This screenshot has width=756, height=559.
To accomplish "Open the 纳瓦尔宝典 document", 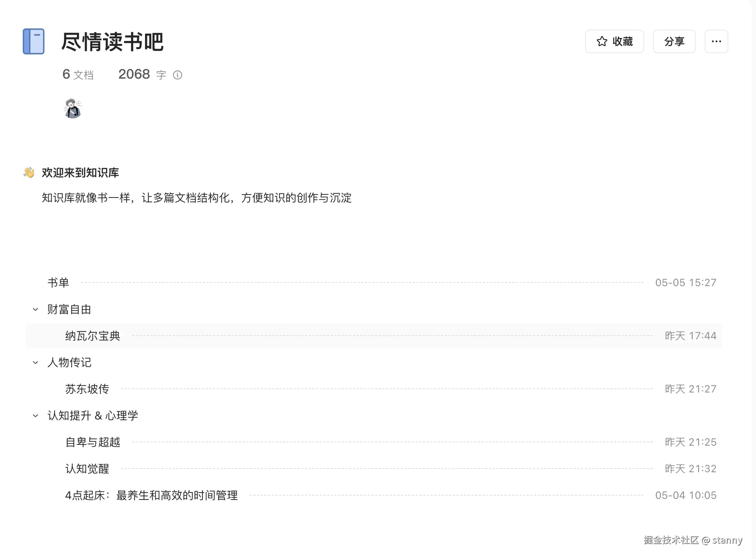I will tap(93, 336).
